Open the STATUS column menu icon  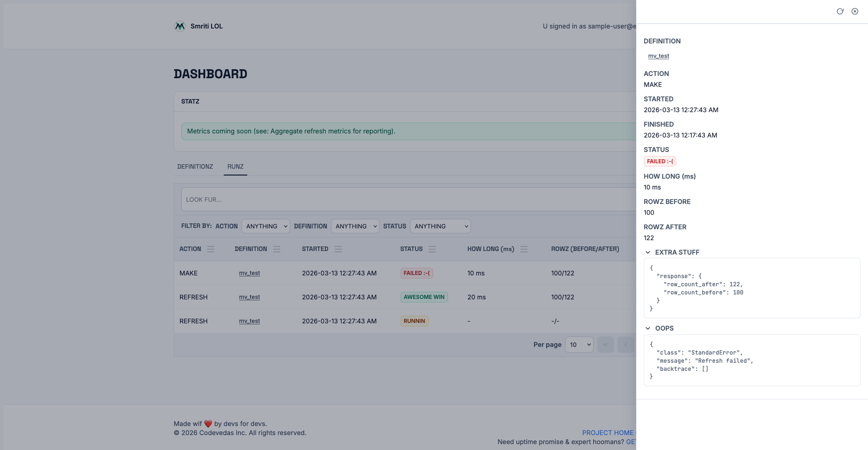coord(432,249)
